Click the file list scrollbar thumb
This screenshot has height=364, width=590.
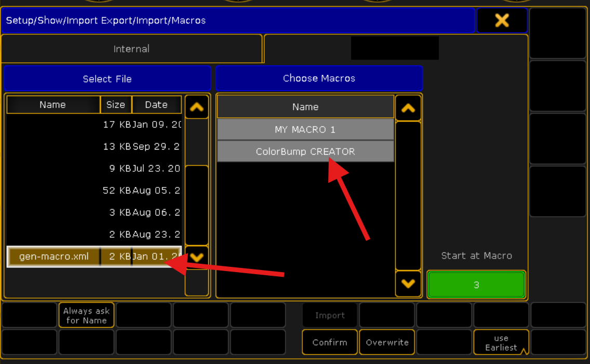click(197, 205)
